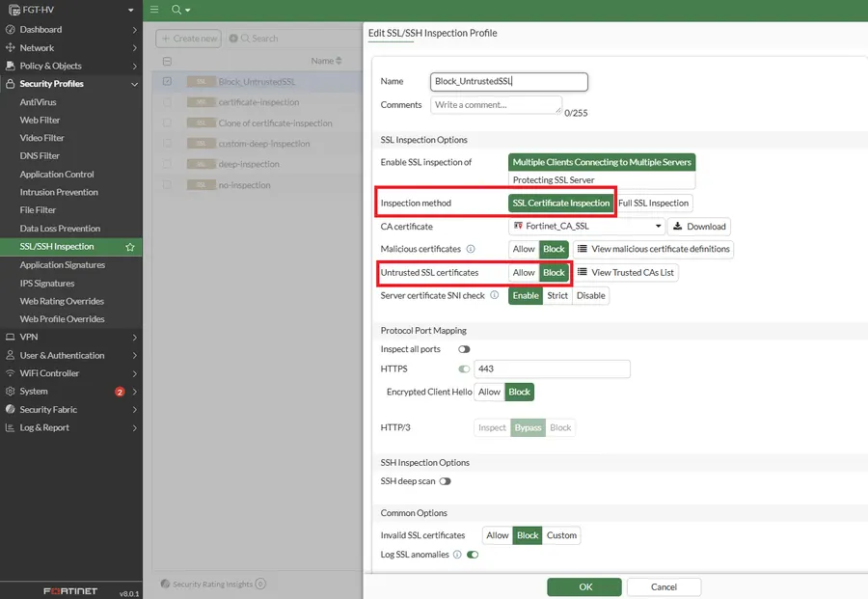This screenshot has height=599, width=868.
Task: Open Data Loss Prevention page
Action: point(60,228)
